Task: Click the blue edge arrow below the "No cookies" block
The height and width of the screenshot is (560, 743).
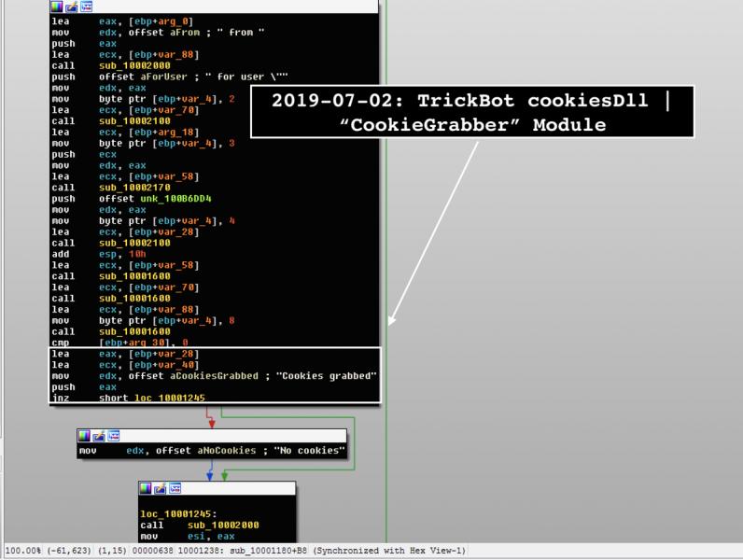Action: pos(211,476)
